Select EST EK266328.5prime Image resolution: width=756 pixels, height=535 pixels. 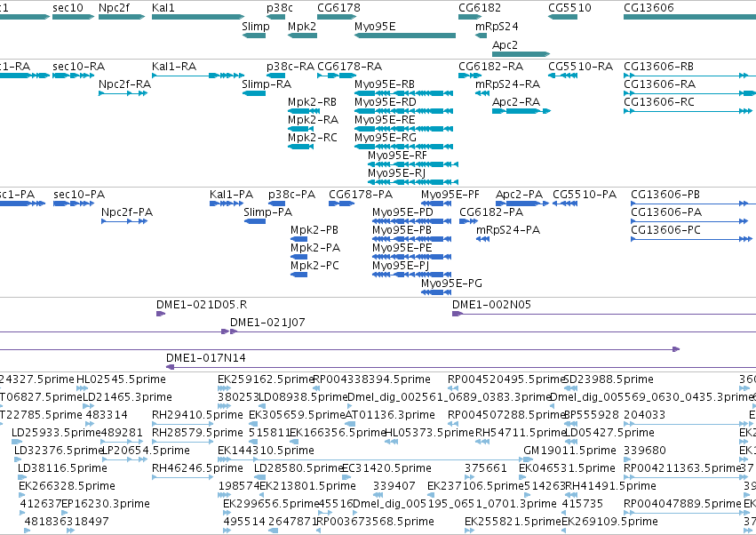[67, 486]
